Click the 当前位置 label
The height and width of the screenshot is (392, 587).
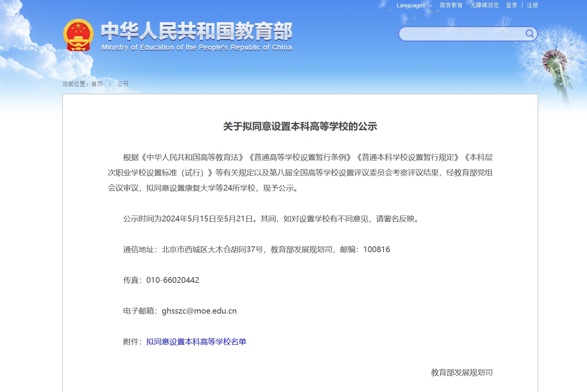pyautogui.click(x=75, y=84)
